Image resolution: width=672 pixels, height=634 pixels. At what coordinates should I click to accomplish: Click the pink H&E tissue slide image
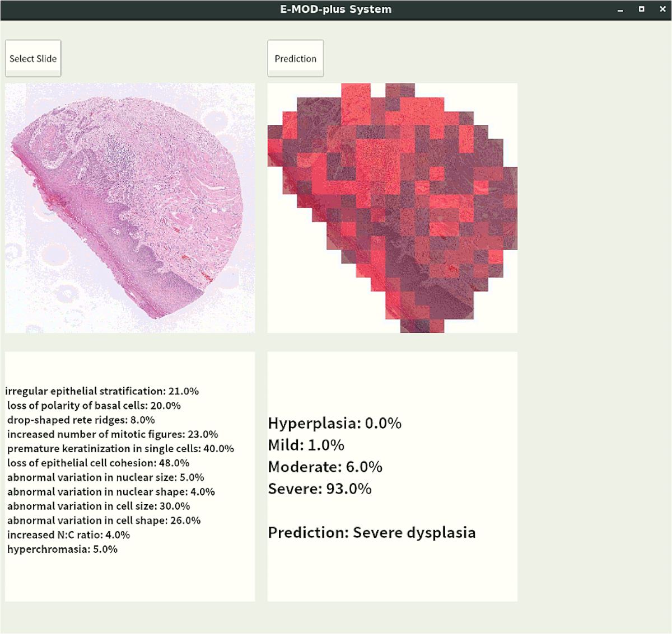click(130, 208)
